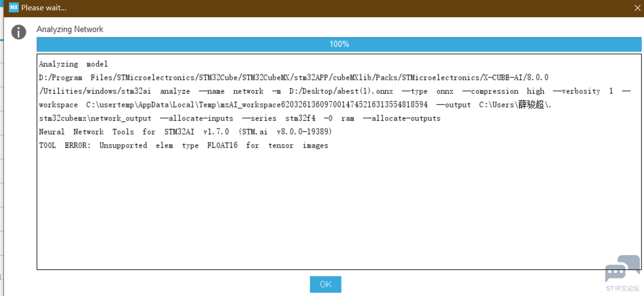Click the line with mxAI_workspace temp path

[x=295, y=105]
